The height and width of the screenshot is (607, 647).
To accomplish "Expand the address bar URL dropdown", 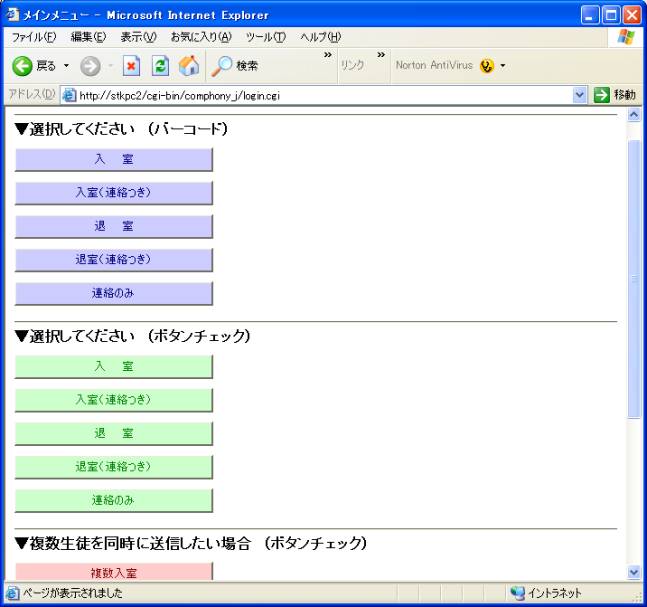I will click(579, 95).
